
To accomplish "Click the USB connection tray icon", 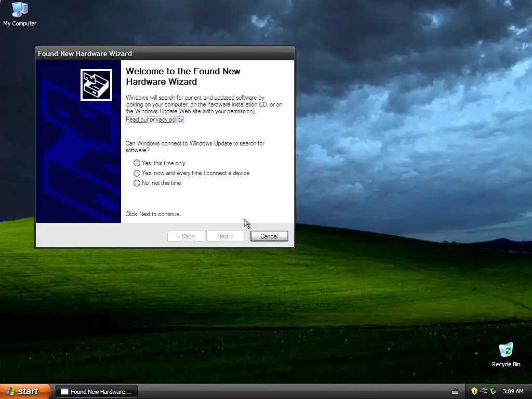I will (484, 391).
